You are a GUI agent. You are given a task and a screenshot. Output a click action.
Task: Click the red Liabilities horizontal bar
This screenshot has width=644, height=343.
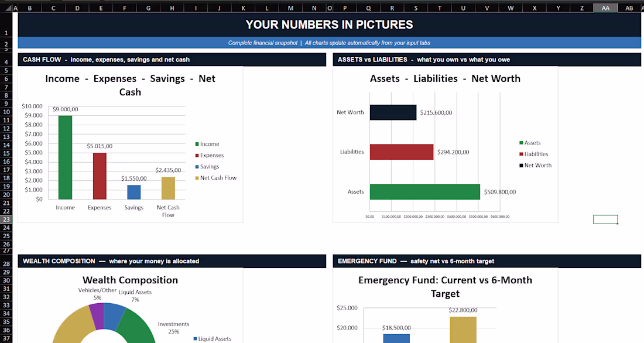coord(402,152)
